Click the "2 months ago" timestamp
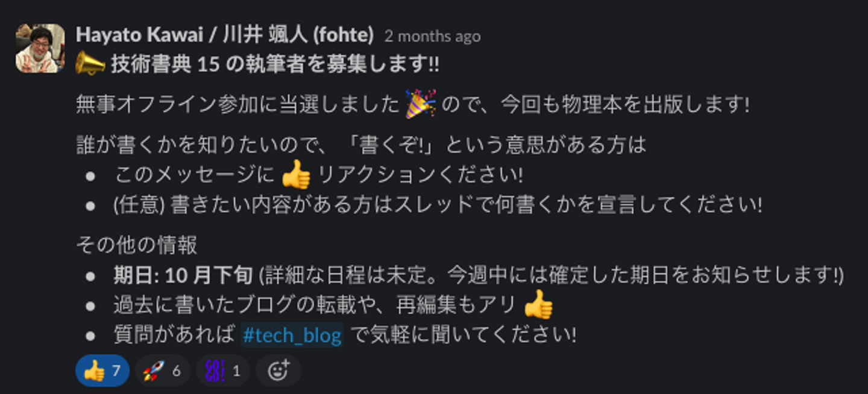 point(432,36)
